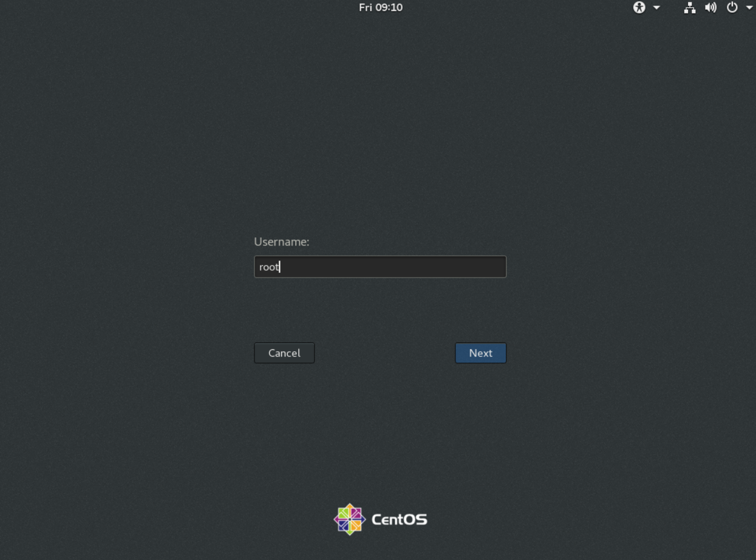
Task: Cancel the username entry
Action: pyautogui.click(x=284, y=353)
